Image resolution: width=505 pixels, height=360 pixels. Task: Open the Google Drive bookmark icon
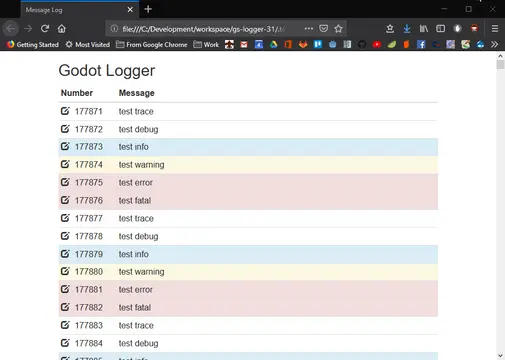click(273, 44)
